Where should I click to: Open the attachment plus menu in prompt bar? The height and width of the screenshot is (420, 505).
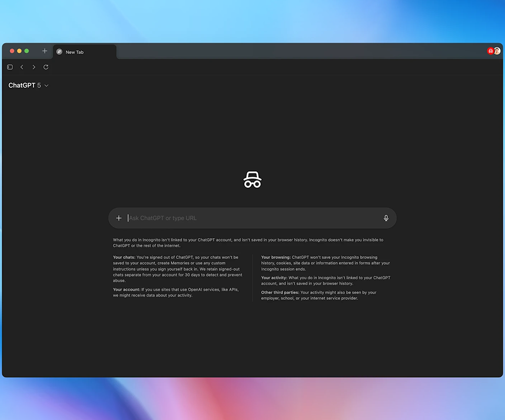click(x=119, y=218)
